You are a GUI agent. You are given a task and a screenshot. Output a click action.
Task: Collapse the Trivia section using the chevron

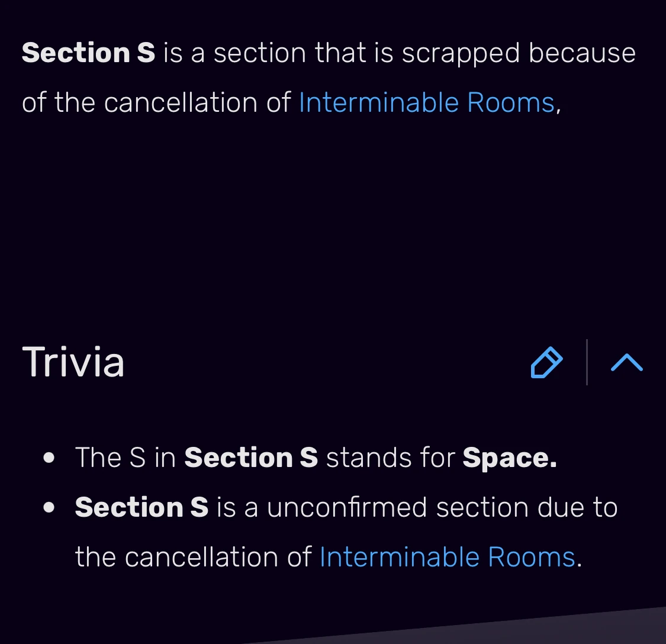pyautogui.click(x=626, y=362)
